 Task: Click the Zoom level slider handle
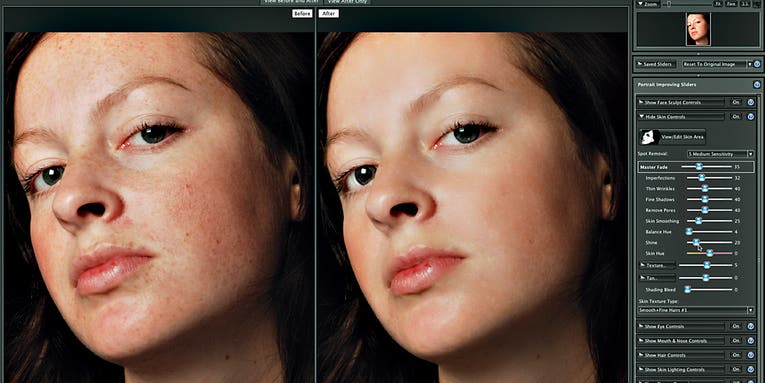click(669, 4)
